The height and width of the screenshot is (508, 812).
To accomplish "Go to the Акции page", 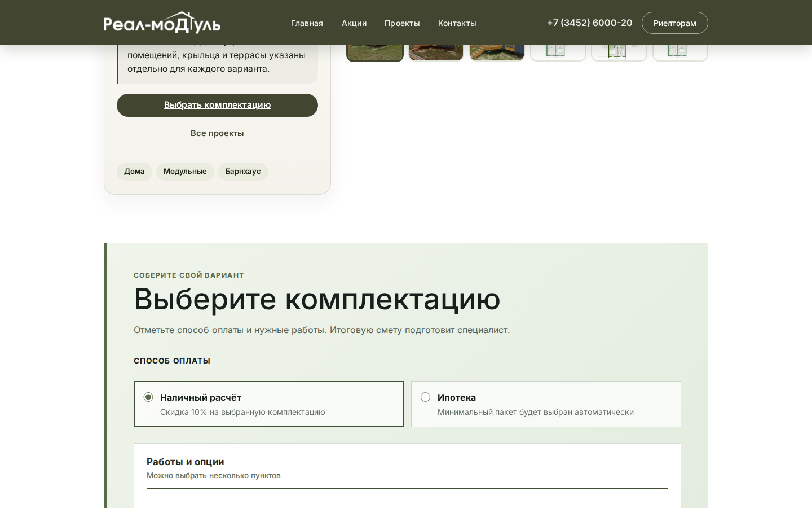I will (x=354, y=23).
